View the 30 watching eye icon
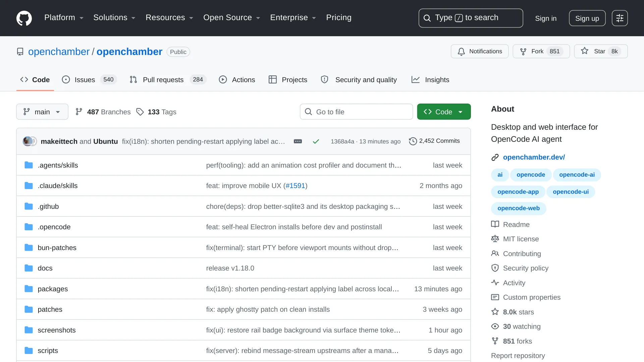The image size is (644, 362). tap(495, 326)
